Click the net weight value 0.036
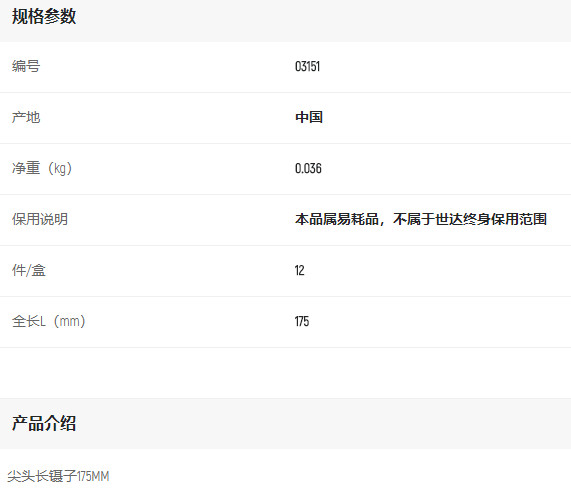Image resolution: width=571 pixels, height=498 pixels. (308, 169)
